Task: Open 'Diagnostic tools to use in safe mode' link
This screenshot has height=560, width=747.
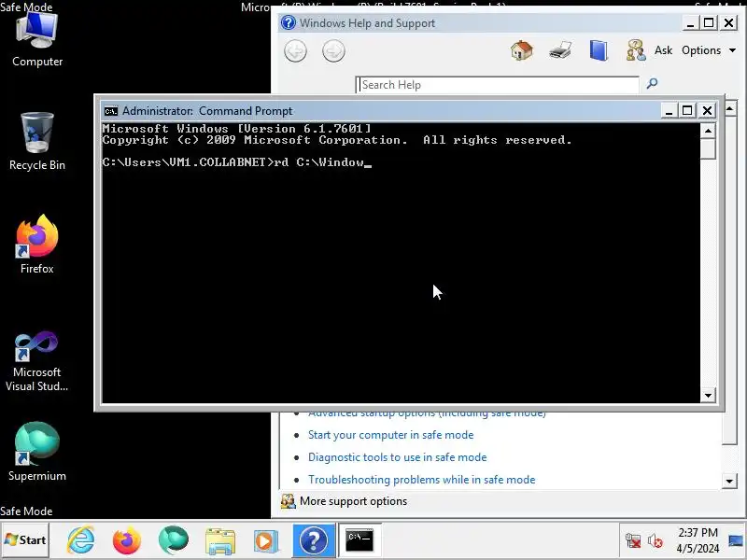Action: [398, 457]
